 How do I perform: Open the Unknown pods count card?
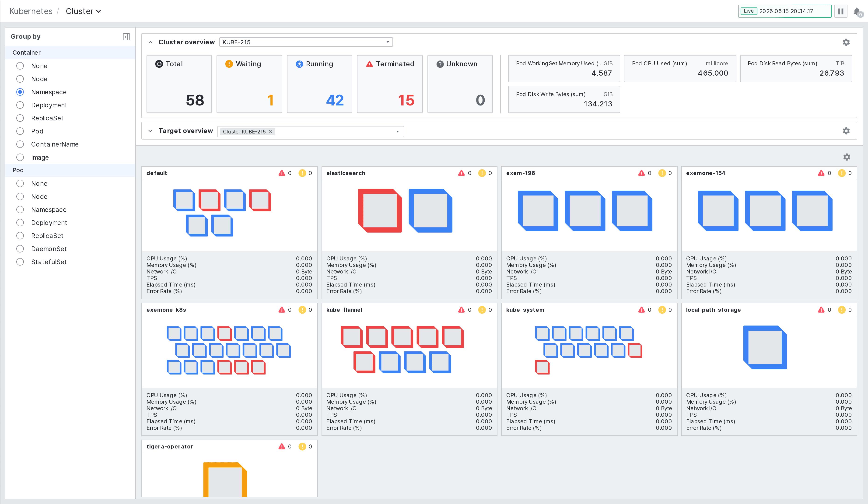pos(460,84)
